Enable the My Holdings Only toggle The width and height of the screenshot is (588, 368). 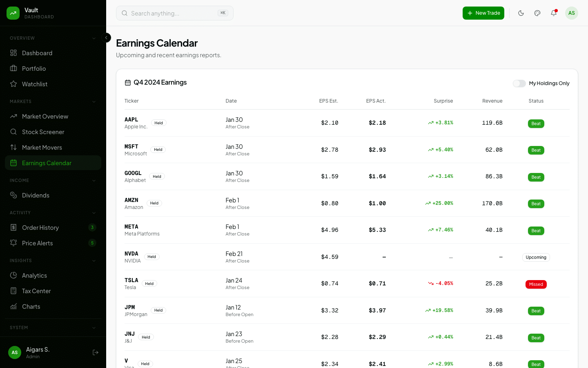coord(519,83)
